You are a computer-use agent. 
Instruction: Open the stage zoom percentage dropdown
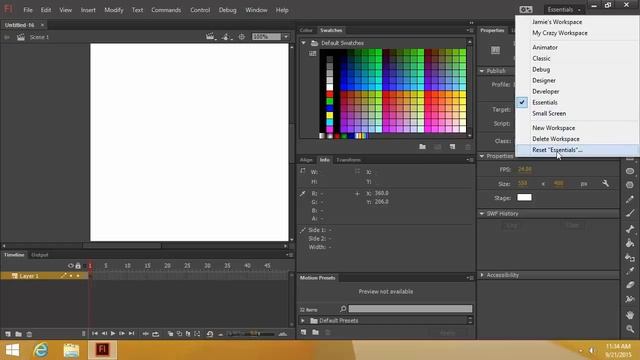coord(286,37)
